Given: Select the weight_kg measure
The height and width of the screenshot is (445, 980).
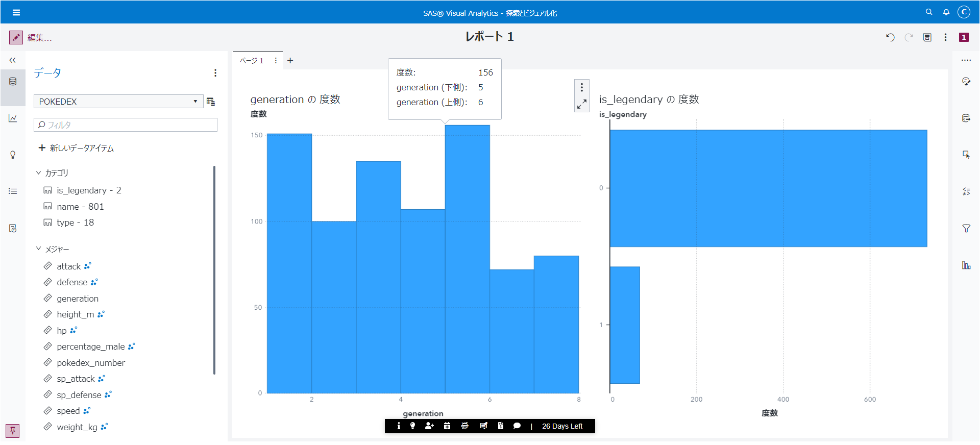Looking at the screenshot, I should (77, 427).
